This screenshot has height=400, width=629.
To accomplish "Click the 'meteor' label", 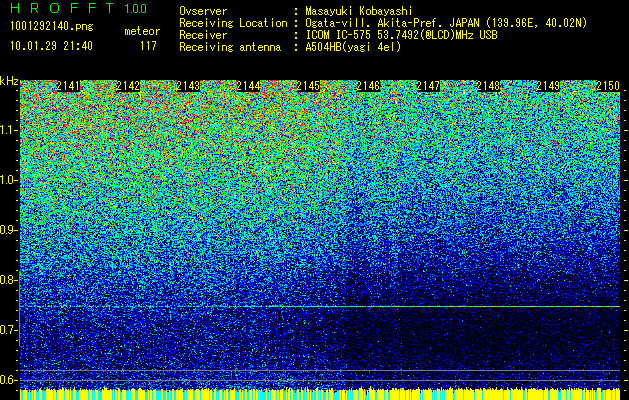I will (x=142, y=31).
